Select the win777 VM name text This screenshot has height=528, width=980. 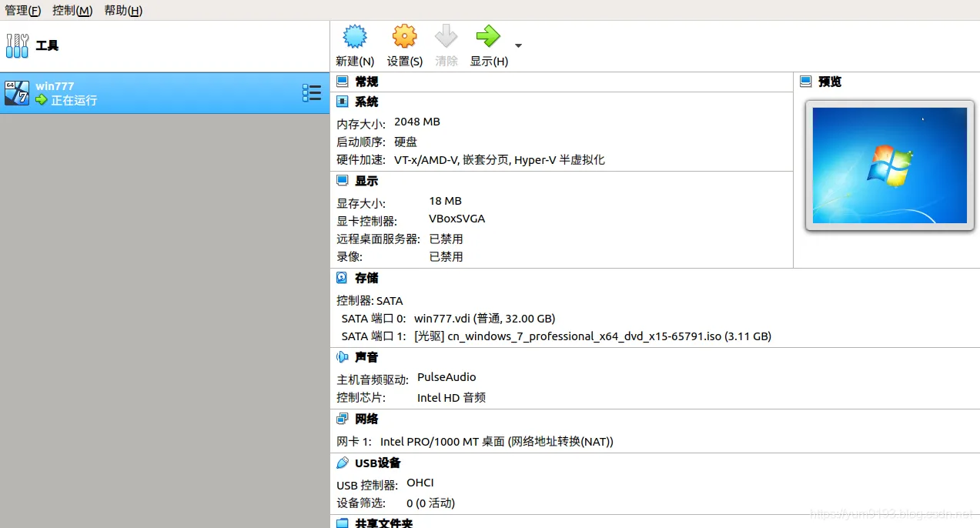[55, 86]
